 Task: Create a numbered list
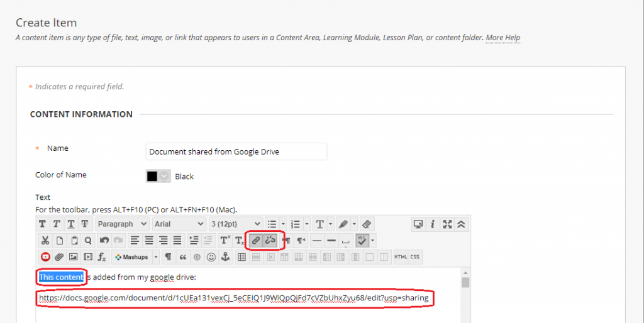(296, 224)
